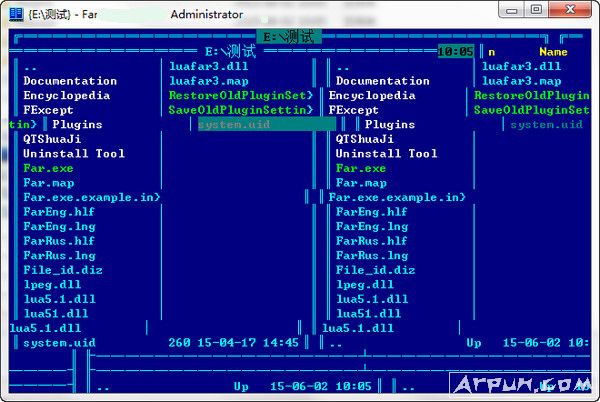The image size is (600, 402).
Task: Select Plugins folder in left panel
Action: 77,125
